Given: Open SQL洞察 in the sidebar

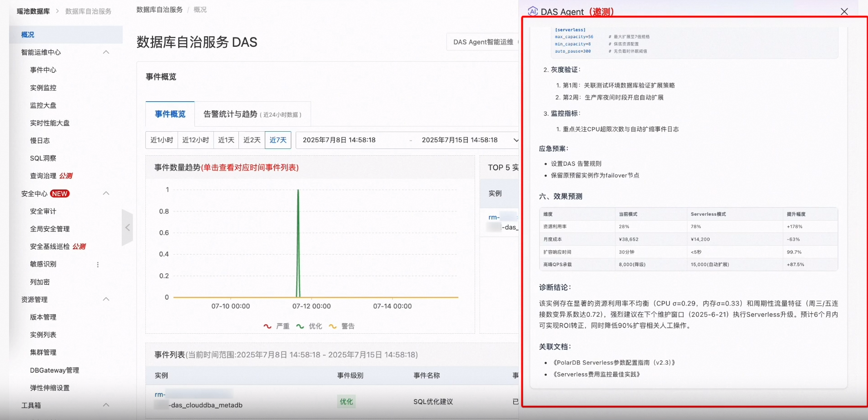Looking at the screenshot, I should click(43, 158).
